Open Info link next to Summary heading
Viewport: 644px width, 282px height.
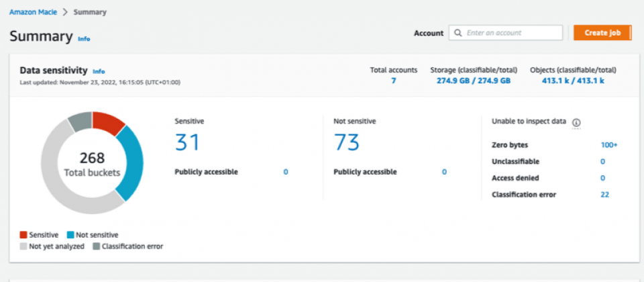tap(85, 39)
